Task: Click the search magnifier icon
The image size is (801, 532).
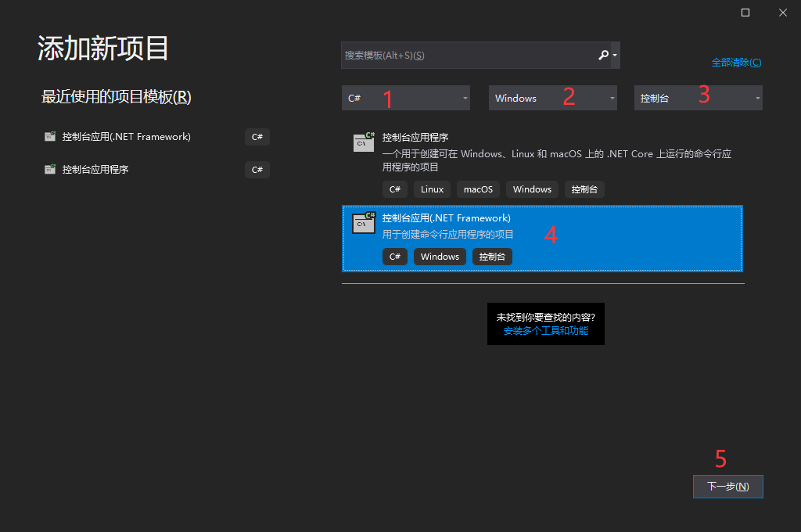Action: 603,55
